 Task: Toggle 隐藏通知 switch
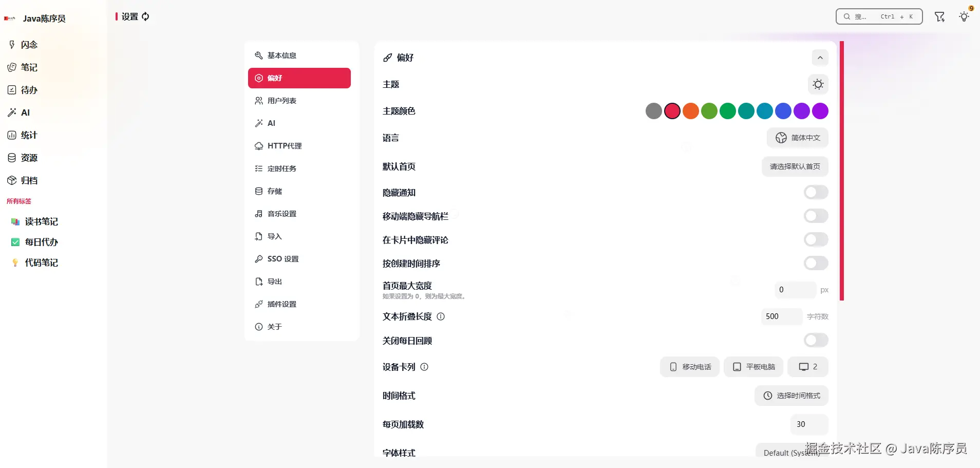coord(816,193)
